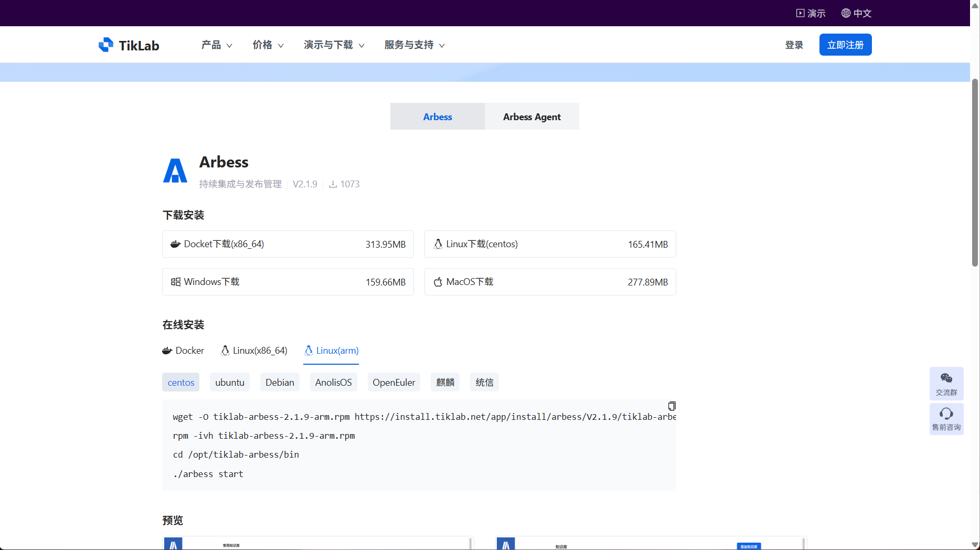Click the 159.66MB size label

tap(386, 282)
